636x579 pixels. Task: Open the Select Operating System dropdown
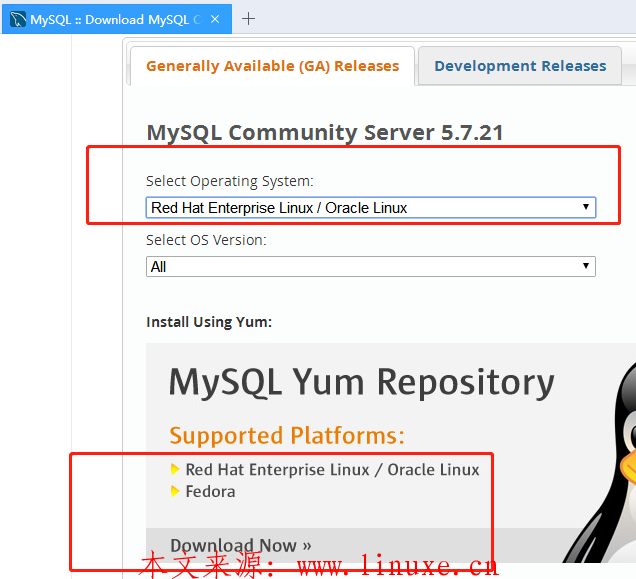[x=371, y=207]
